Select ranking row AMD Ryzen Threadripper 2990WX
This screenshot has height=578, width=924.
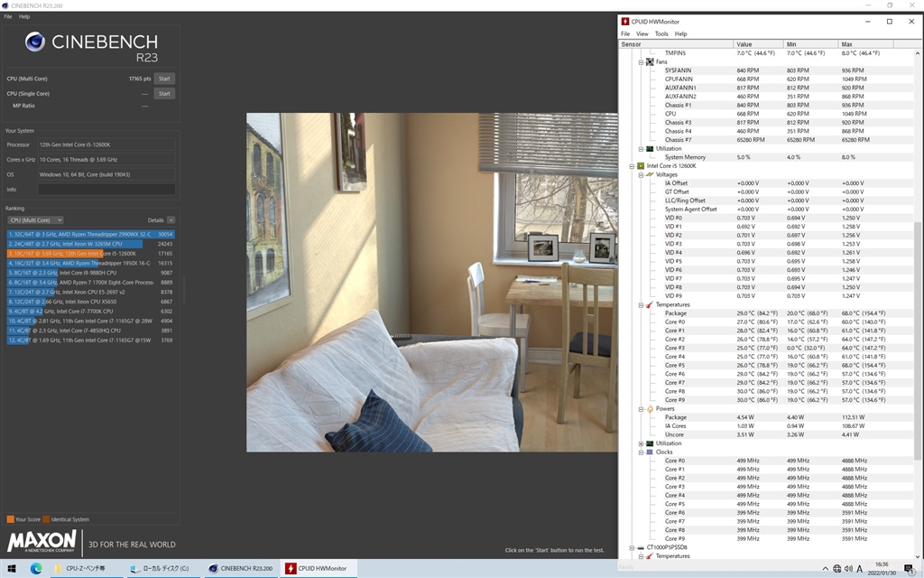[x=91, y=234]
